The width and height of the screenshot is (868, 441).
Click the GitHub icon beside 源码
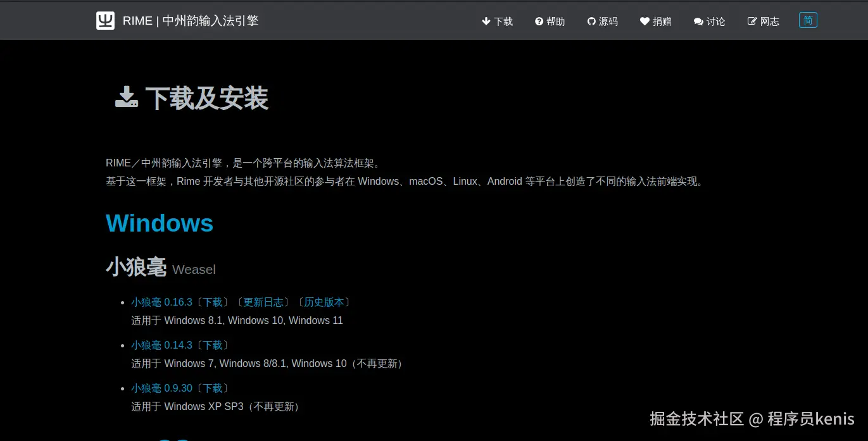(x=592, y=22)
